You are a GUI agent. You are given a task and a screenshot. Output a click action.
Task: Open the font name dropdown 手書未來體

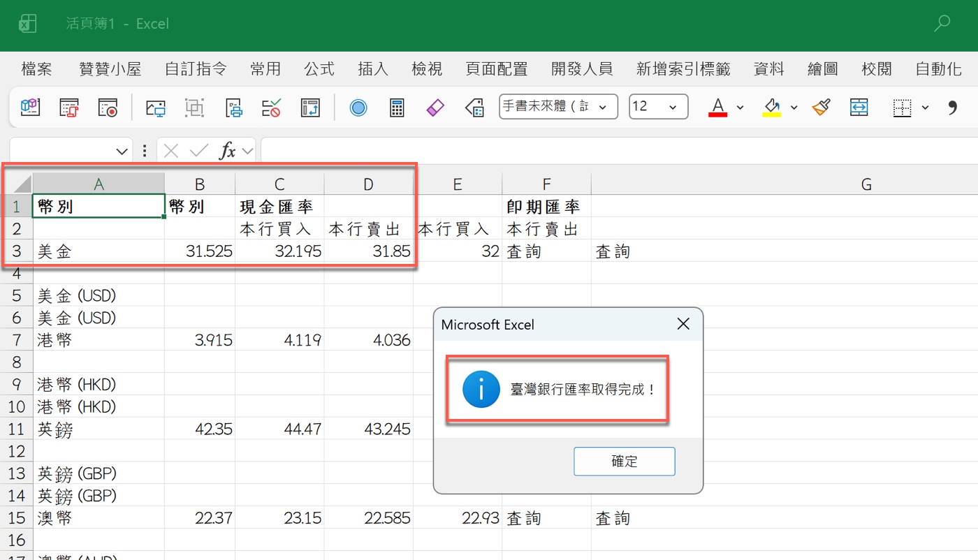click(x=603, y=107)
